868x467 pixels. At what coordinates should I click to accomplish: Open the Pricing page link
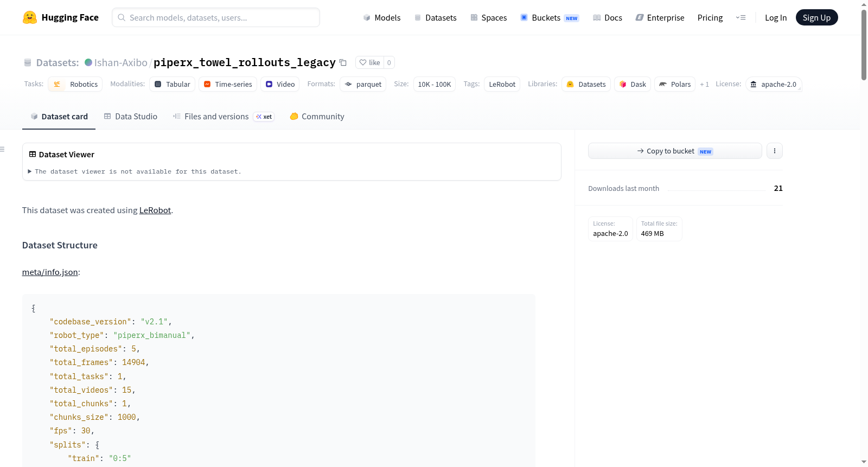point(710,18)
